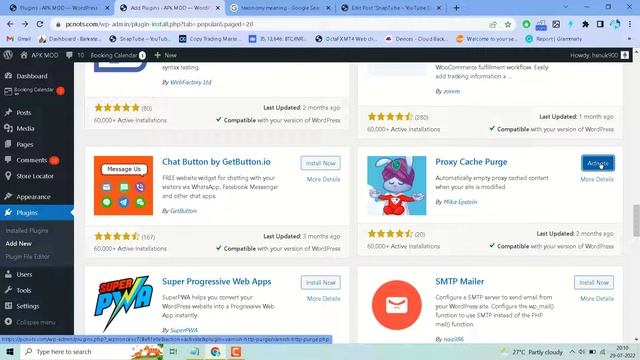Open Chrome from taskbar
The image size is (640, 360).
[215, 351]
